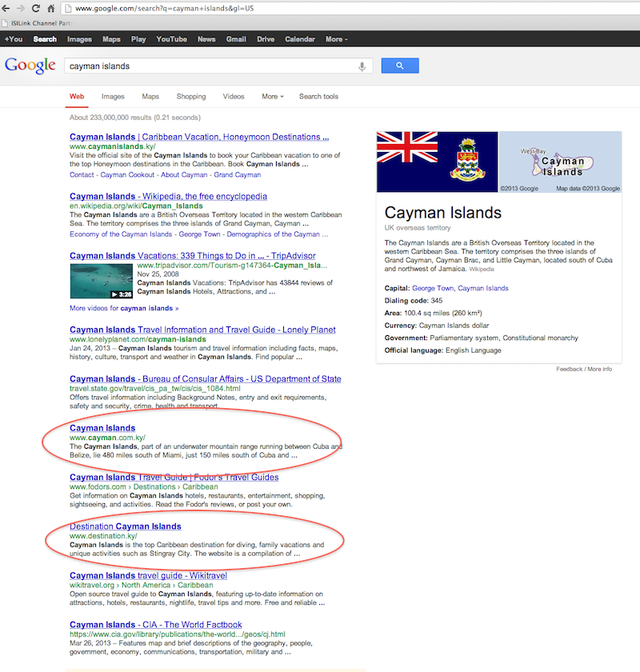Open the Bureau of Consular Affairs result

(206, 379)
